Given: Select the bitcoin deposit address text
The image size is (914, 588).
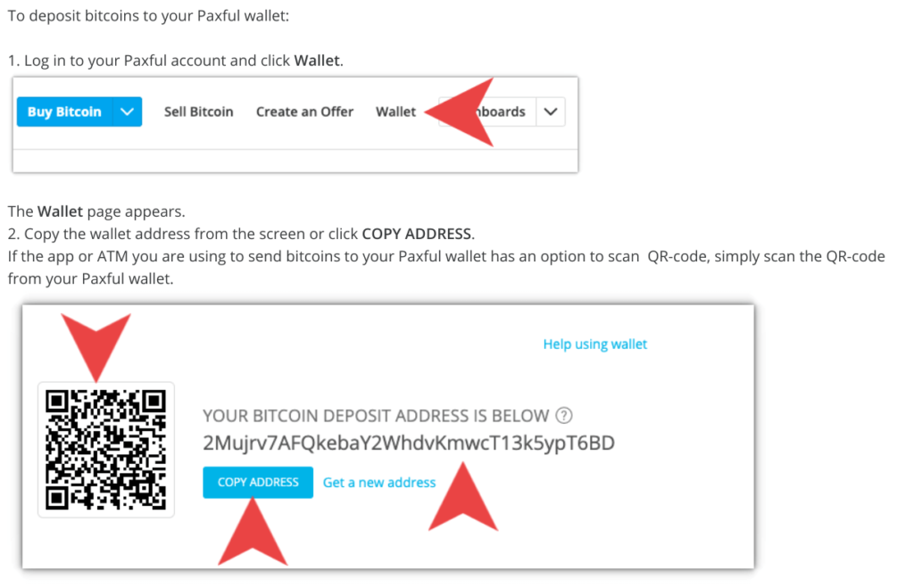Looking at the screenshot, I should [x=409, y=443].
